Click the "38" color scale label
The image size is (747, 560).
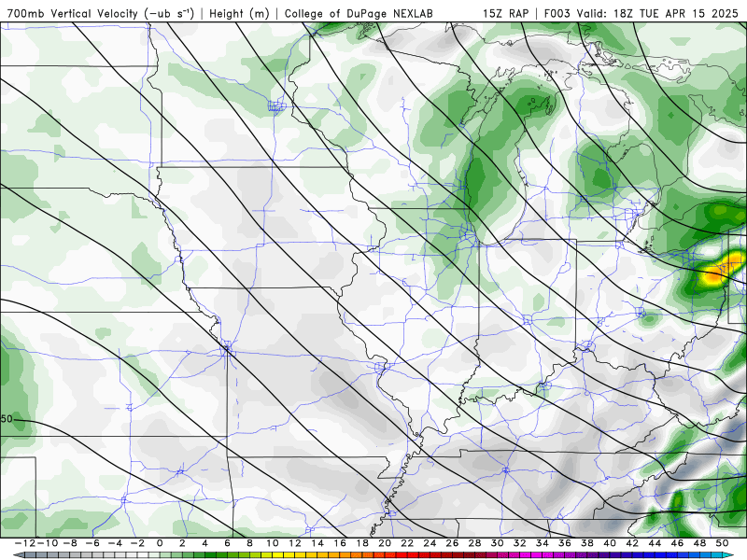587,543
